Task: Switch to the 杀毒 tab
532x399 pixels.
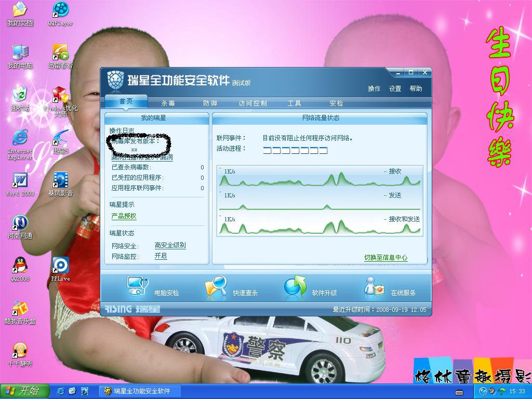Action: pyautogui.click(x=168, y=103)
